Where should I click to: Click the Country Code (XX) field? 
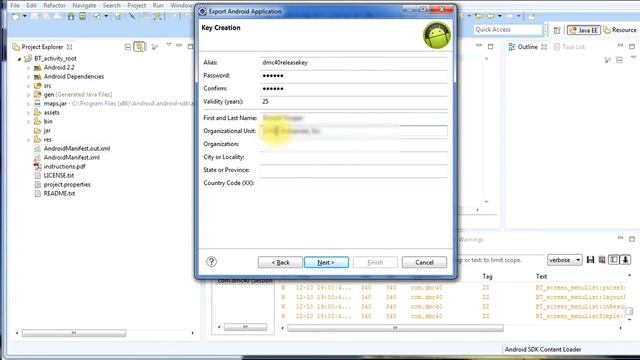point(353,183)
